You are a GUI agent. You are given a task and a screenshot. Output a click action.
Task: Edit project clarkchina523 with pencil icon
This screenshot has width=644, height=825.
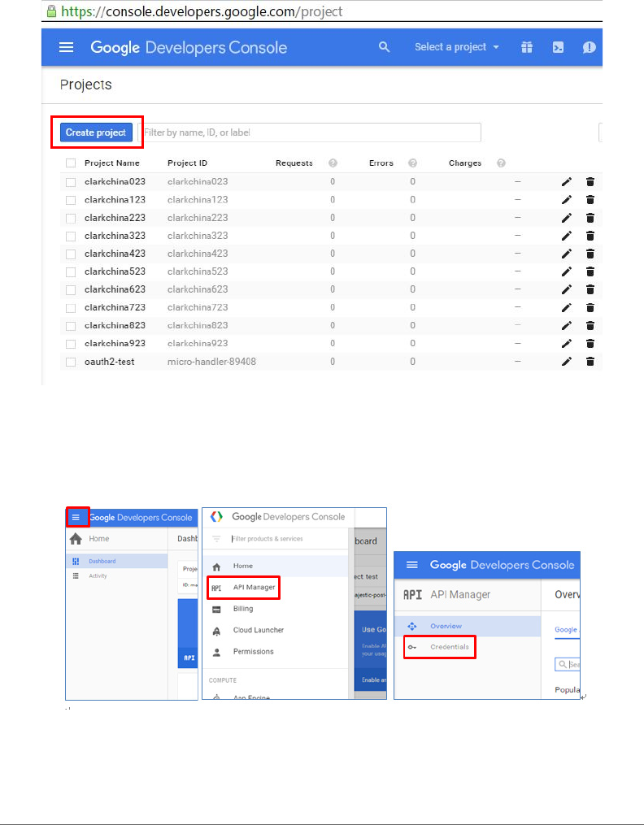click(x=567, y=271)
